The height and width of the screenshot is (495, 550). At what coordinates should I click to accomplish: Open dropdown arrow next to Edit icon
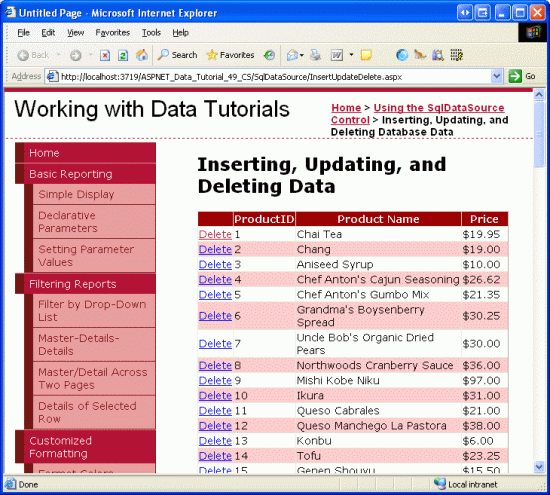pyautogui.click(x=351, y=55)
